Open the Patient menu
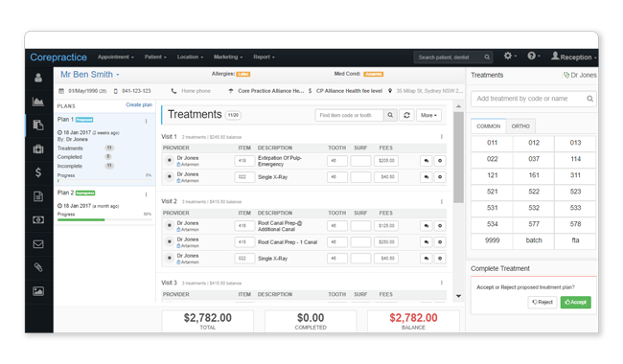The image size is (623, 364). pos(155,57)
